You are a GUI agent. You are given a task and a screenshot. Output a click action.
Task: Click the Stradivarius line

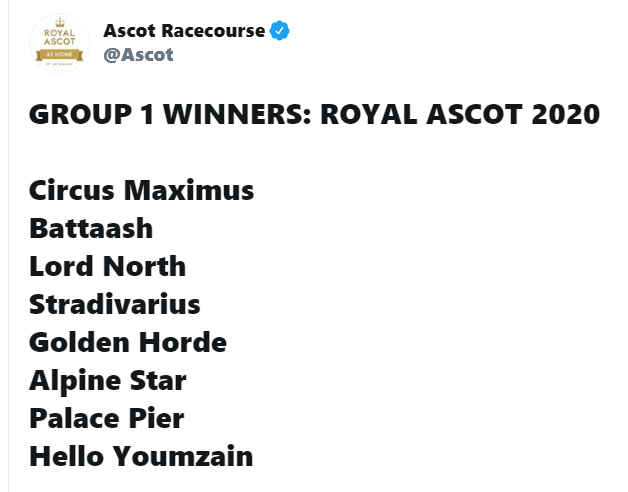115,304
